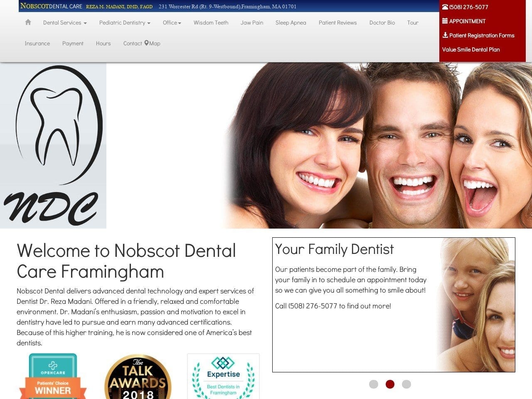532x399 pixels.
Task: Open the Doctor Bio page
Action: (382, 23)
